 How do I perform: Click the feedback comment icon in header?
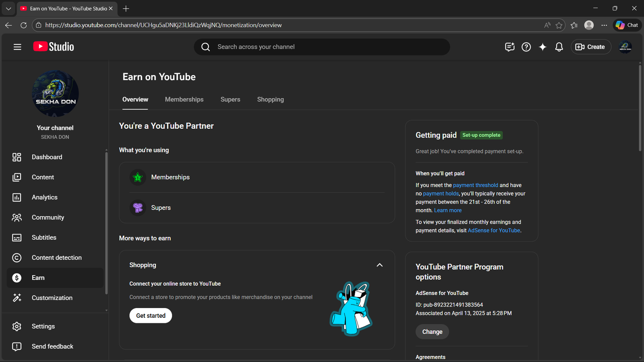pos(510,47)
